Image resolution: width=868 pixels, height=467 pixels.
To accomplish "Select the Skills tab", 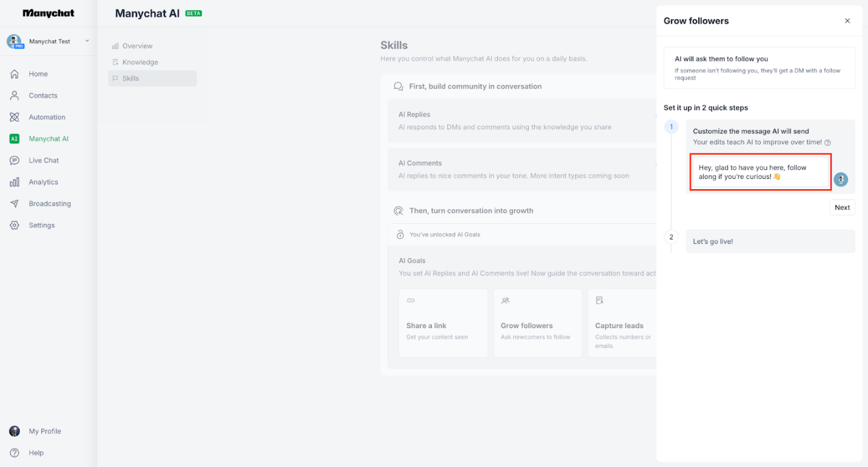I will 130,78.
